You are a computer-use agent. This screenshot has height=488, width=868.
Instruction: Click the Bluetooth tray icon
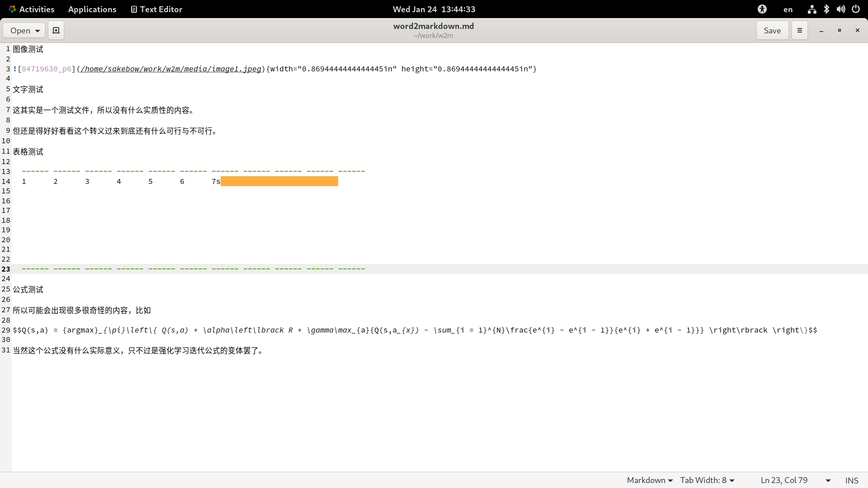click(x=826, y=9)
